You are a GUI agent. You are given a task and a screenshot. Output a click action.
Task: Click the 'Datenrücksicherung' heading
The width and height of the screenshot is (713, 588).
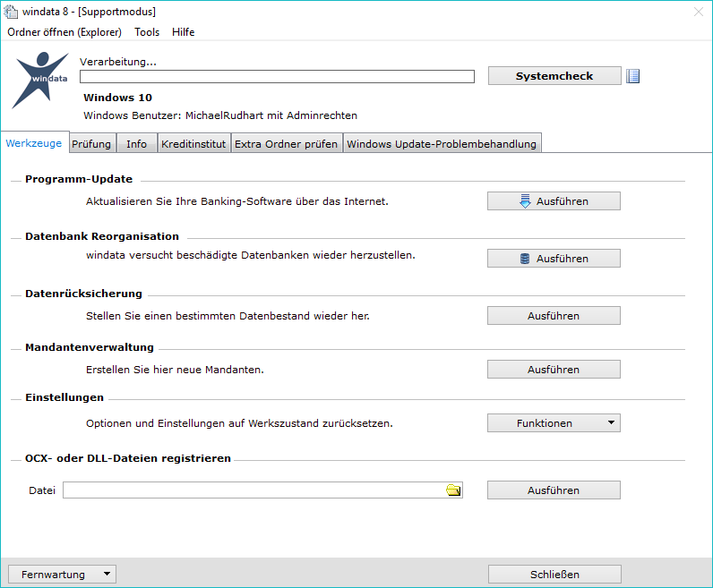coord(83,294)
